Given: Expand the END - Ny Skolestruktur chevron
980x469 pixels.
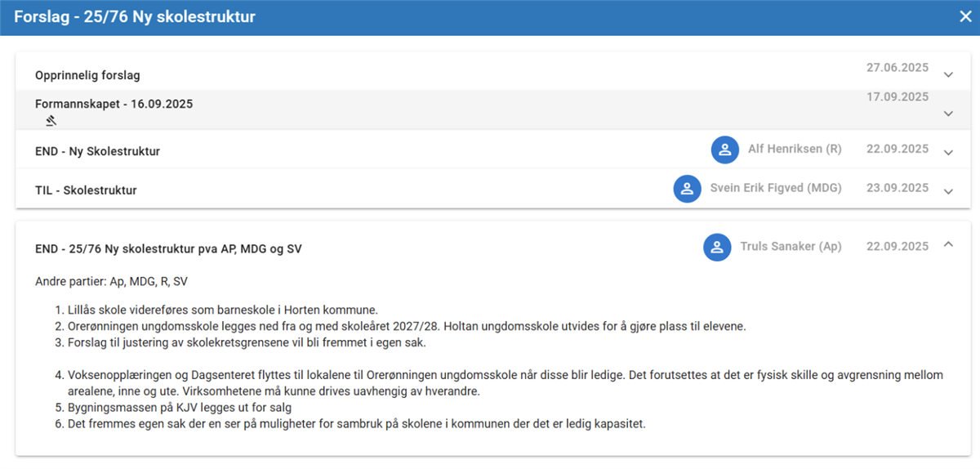Looking at the screenshot, I should coord(948,152).
